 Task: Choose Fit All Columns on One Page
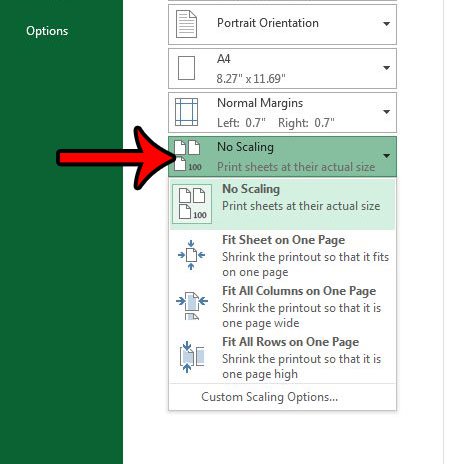(283, 307)
